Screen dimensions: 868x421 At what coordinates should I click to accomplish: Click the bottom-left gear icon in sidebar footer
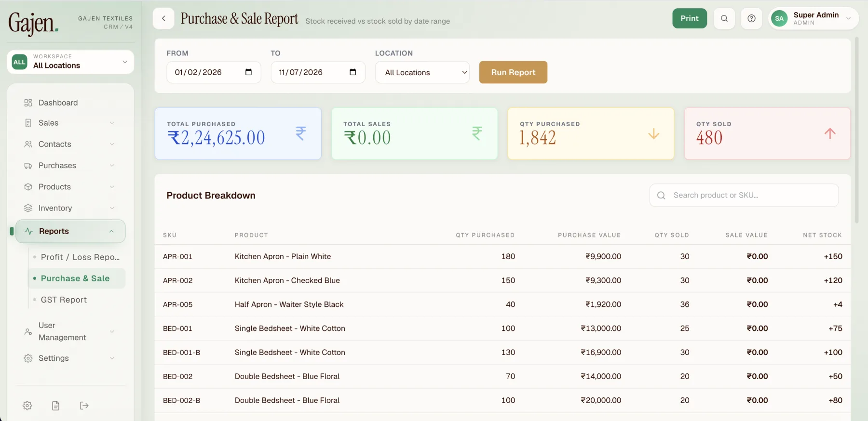tap(27, 406)
